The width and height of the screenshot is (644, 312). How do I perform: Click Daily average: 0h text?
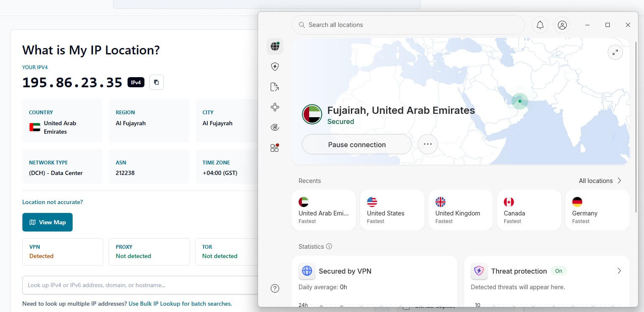[323, 287]
